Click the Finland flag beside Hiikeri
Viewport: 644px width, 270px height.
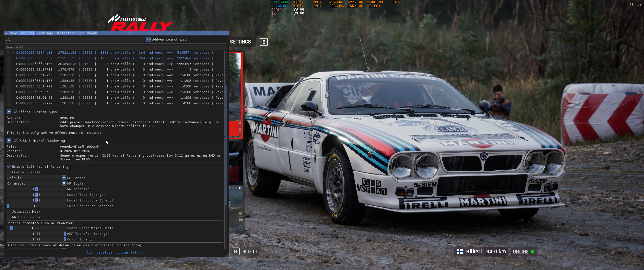point(460,251)
